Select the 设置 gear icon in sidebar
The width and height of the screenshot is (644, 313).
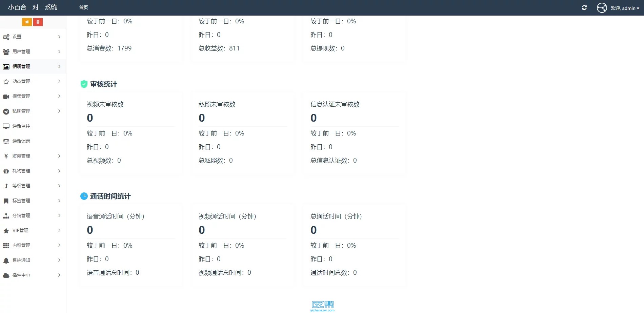click(6, 37)
